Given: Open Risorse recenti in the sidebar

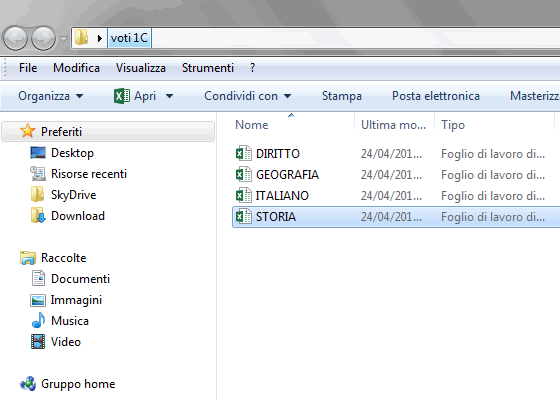Looking at the screenshot, I should pyautogui.click(x=89, y=174).
